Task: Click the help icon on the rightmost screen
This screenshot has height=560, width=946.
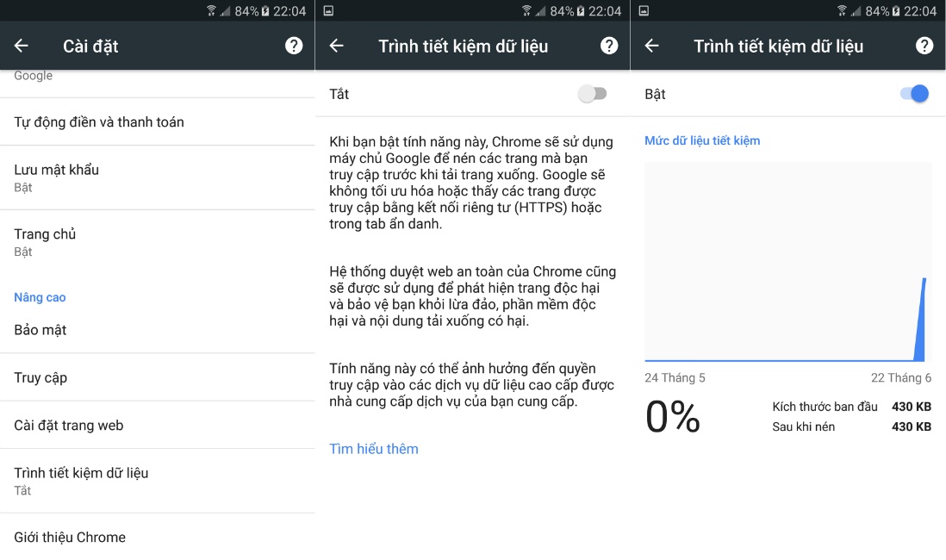Action: click(x=924, y=46)
